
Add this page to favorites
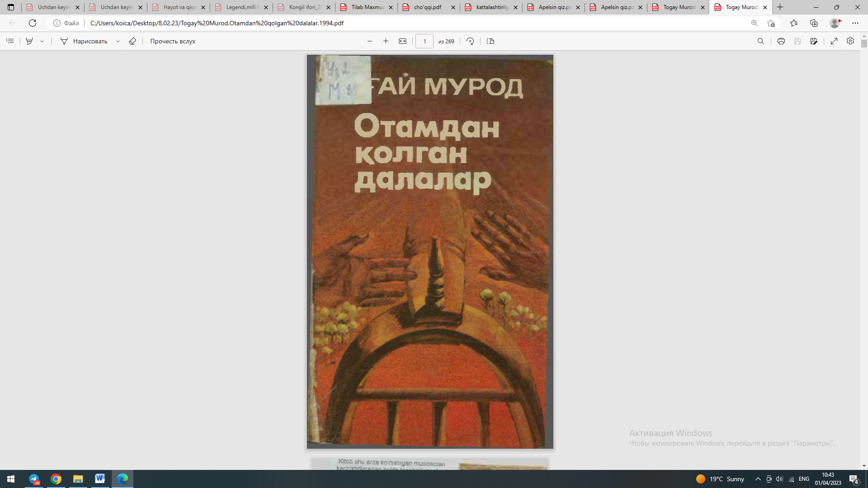(771, 23)
